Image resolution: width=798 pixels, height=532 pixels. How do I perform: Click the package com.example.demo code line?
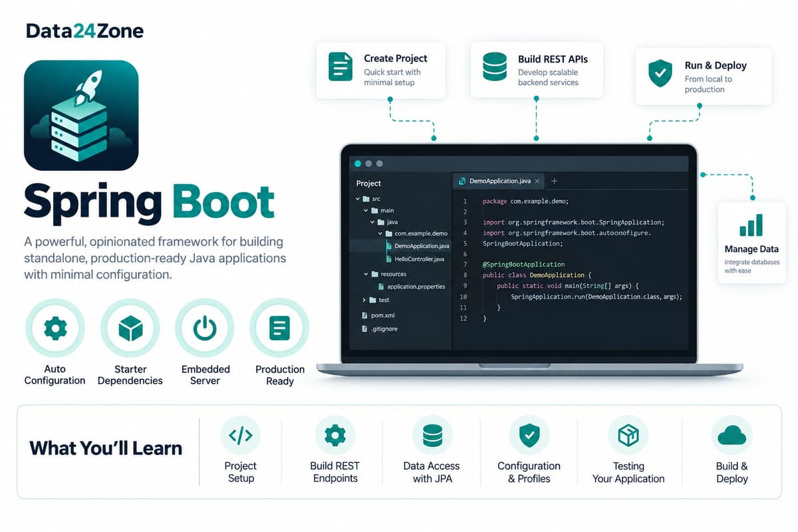pos(525,201)
